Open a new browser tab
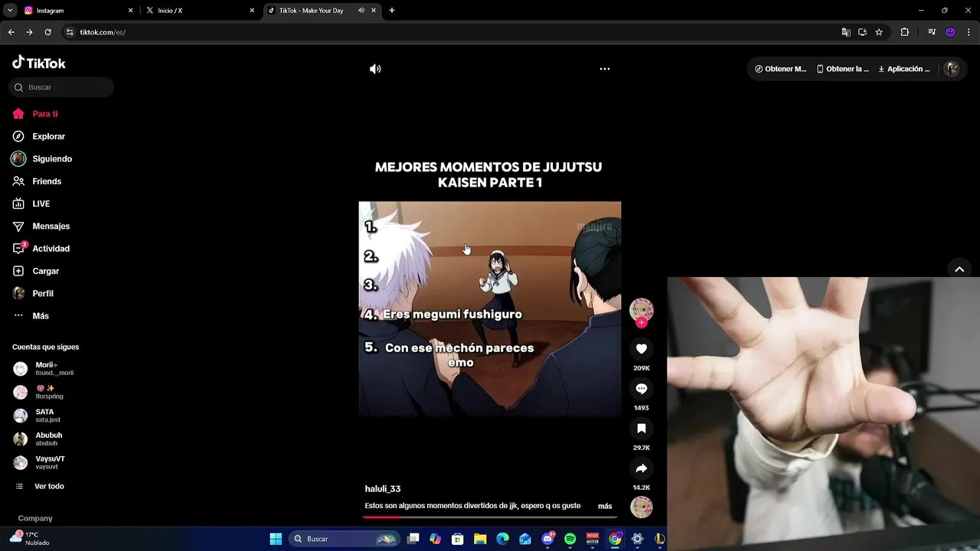Viewport: 980px width, 551px height. [392, 11]
